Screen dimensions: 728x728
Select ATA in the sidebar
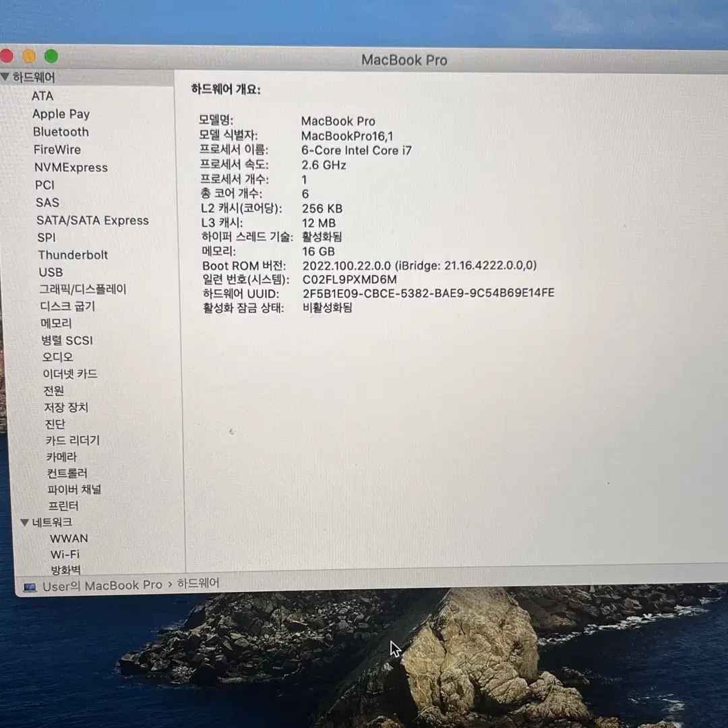tap(42, 96)
